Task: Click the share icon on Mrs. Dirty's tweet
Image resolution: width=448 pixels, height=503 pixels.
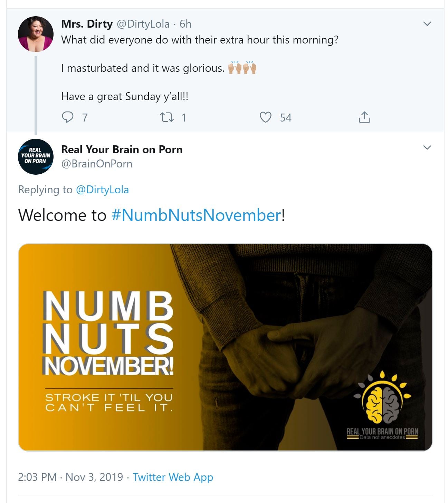Action: coord(364,117)
